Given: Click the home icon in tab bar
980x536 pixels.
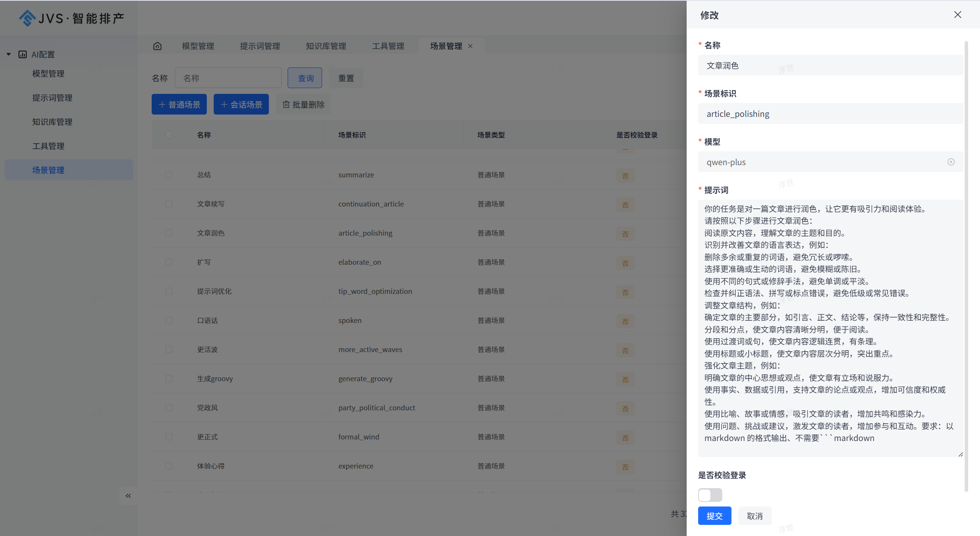Looking at the screenshot, I should (157, 46).
